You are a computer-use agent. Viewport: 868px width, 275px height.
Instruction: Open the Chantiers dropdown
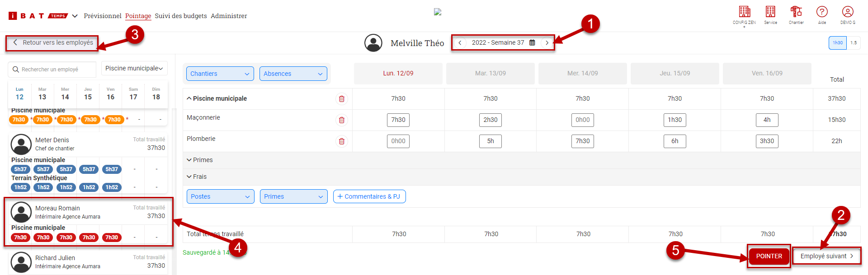coord(220,74)
